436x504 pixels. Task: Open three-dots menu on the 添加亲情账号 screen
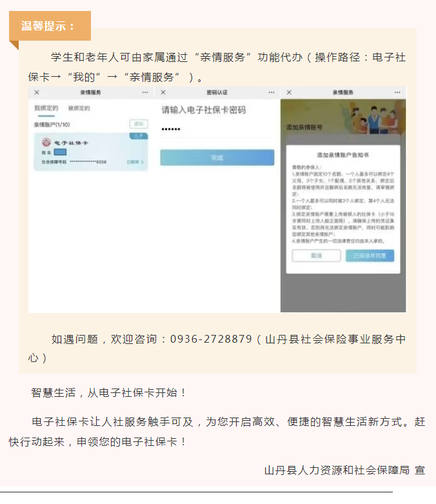pyautogui.click(x=397, y=92)
